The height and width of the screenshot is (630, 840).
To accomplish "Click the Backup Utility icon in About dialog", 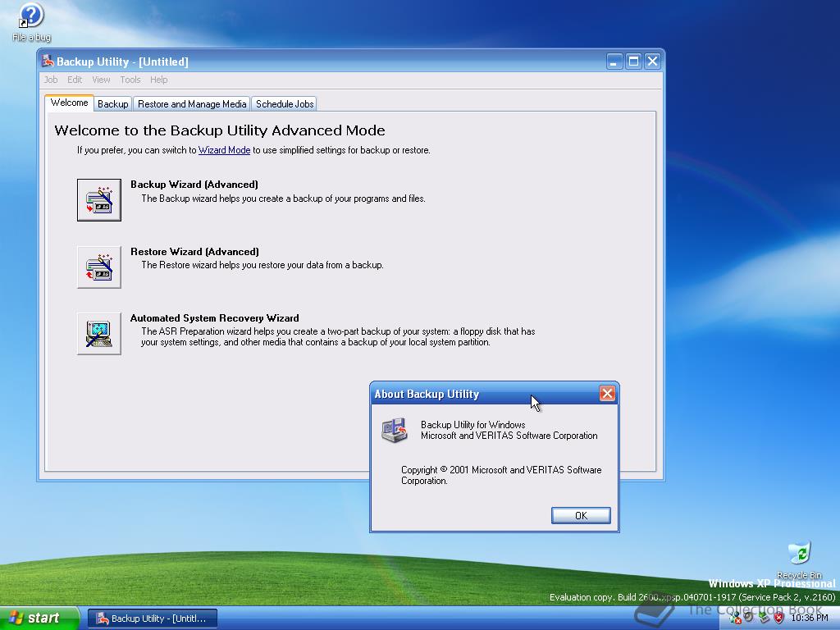I will 395,430.
